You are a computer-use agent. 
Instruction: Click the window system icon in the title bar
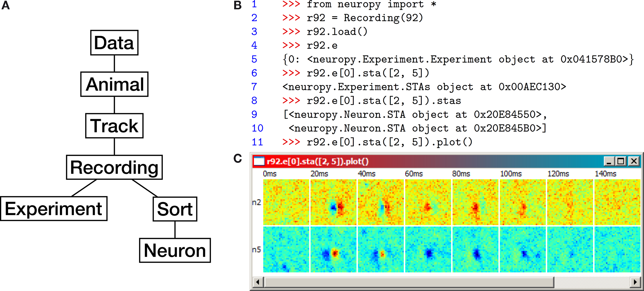pyautogui.click(x=259, y=161)
